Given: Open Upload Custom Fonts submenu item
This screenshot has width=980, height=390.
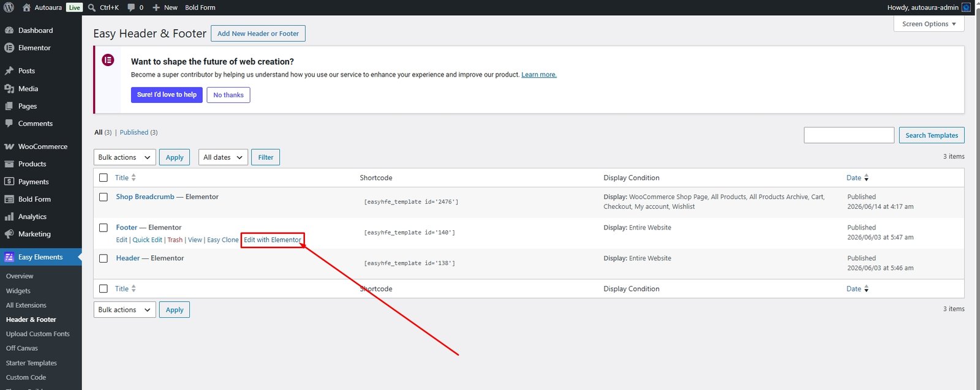Looking at the screenshot, I should tap(38, 334).
